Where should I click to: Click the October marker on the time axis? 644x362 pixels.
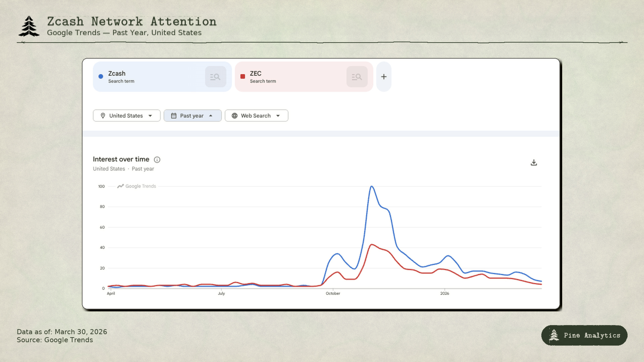pos(333,293)
